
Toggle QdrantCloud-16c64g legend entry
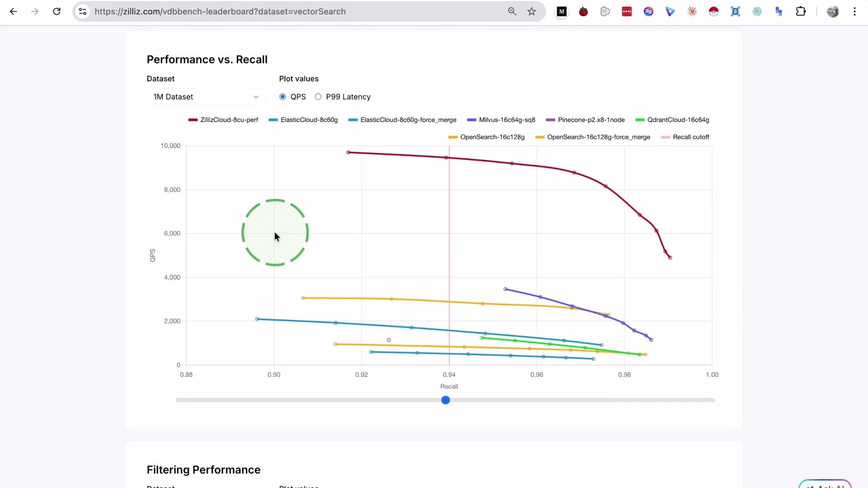(672, 120)
